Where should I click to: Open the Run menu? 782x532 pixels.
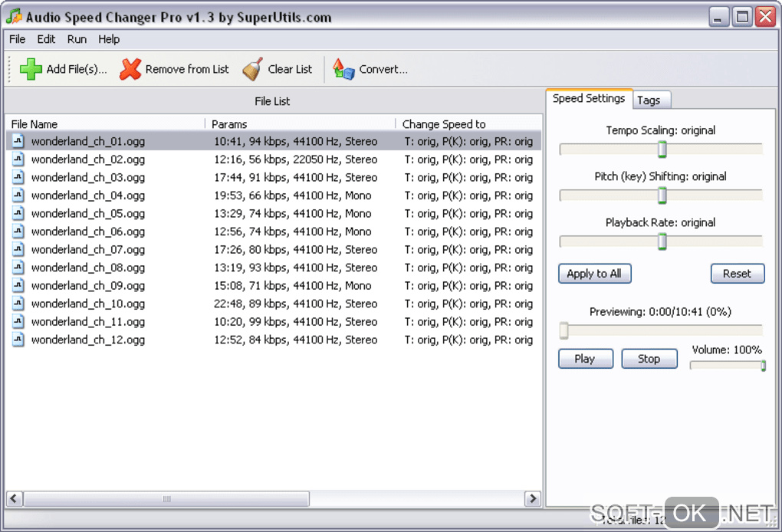(x=77, y=39)
